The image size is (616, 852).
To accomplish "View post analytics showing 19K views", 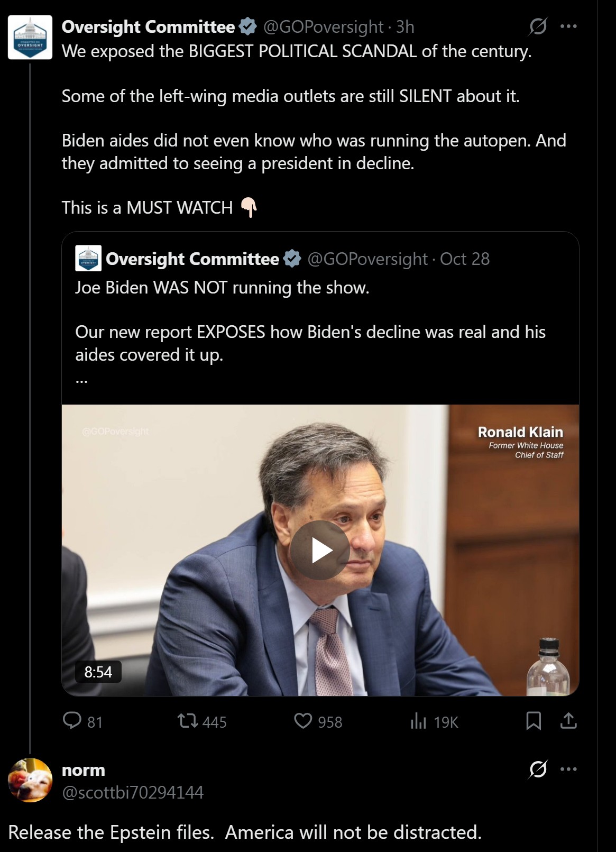I will coord(418,721).
